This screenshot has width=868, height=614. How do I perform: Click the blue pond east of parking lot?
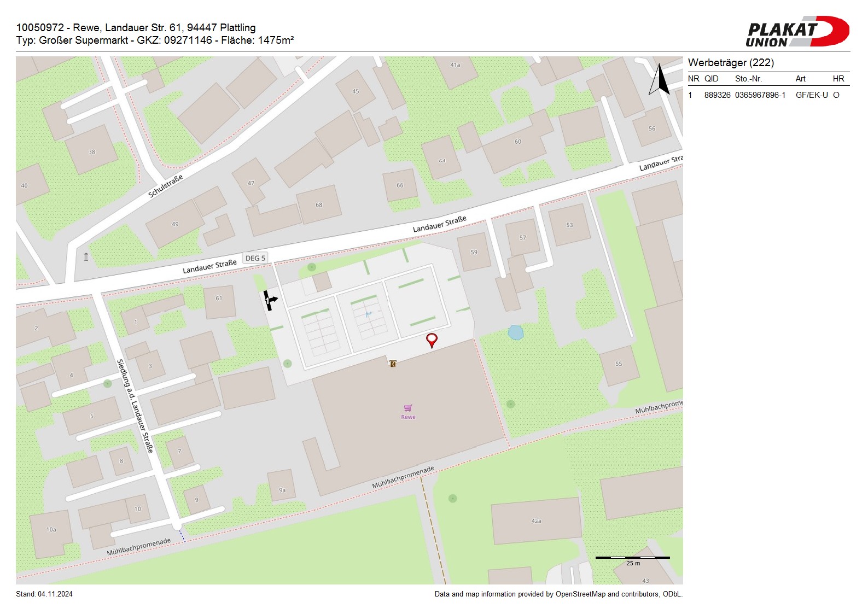pyautogui.click(x=515, y=332)
